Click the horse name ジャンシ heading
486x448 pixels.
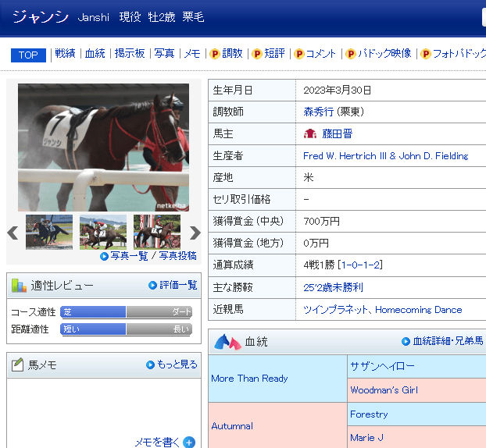tap(41, 16)
